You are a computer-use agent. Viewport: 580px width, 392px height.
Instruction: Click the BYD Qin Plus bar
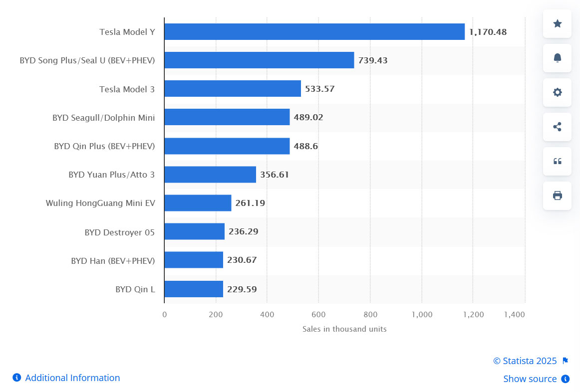(x=227, y=146)
